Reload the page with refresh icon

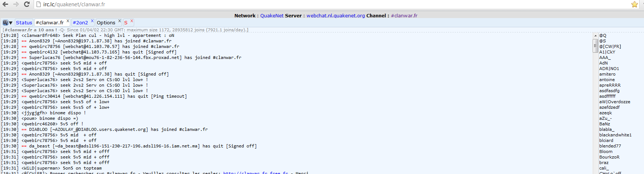click(x=27, y=4)
